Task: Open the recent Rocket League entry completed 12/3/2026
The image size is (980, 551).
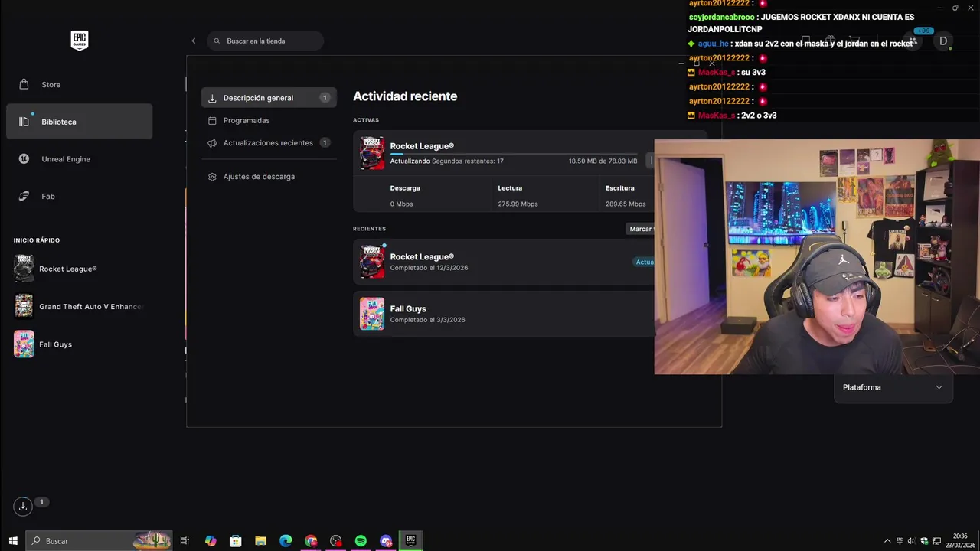Action: (504, 262)
